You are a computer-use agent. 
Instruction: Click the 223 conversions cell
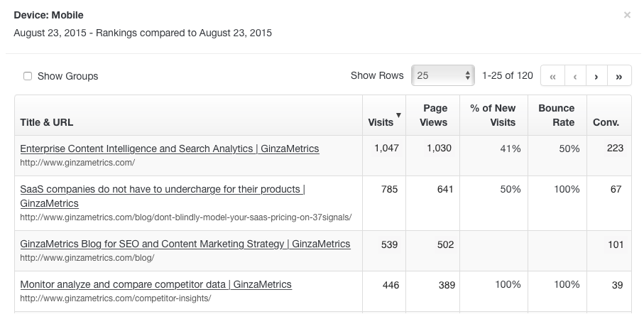pyautogui.click(x=615, y=148)
